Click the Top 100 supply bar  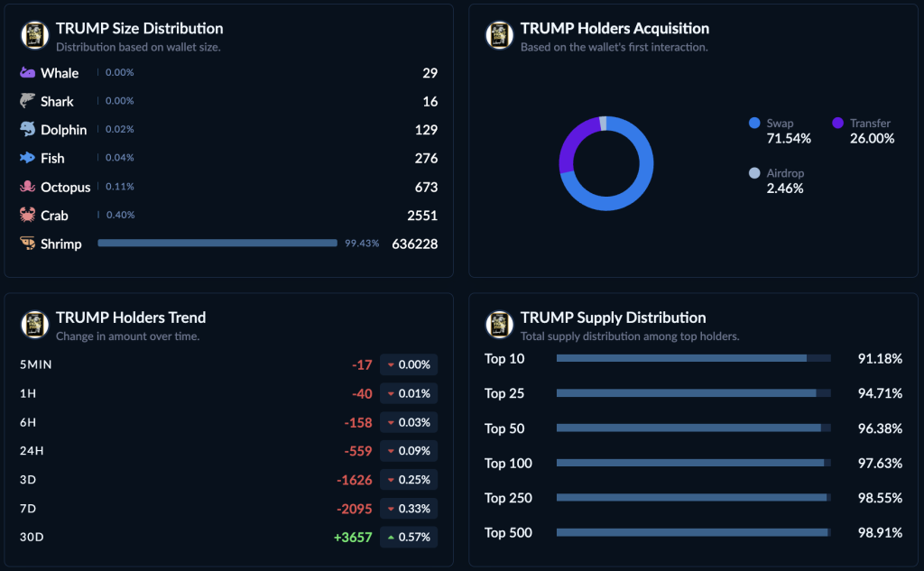(694, 463)
